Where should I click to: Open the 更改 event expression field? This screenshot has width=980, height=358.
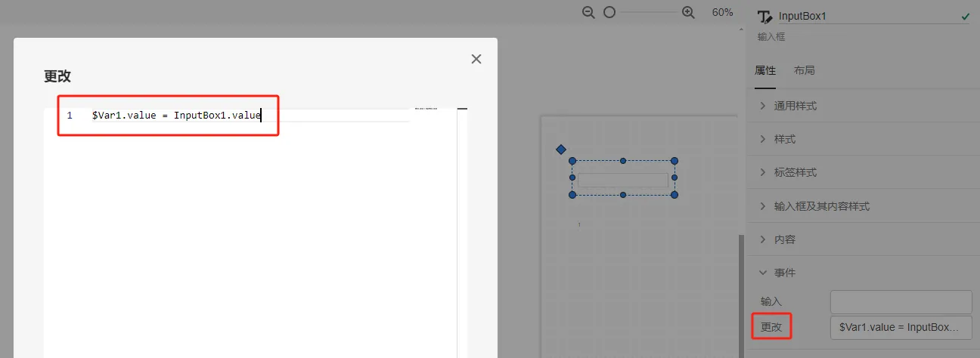pos(901,327)
